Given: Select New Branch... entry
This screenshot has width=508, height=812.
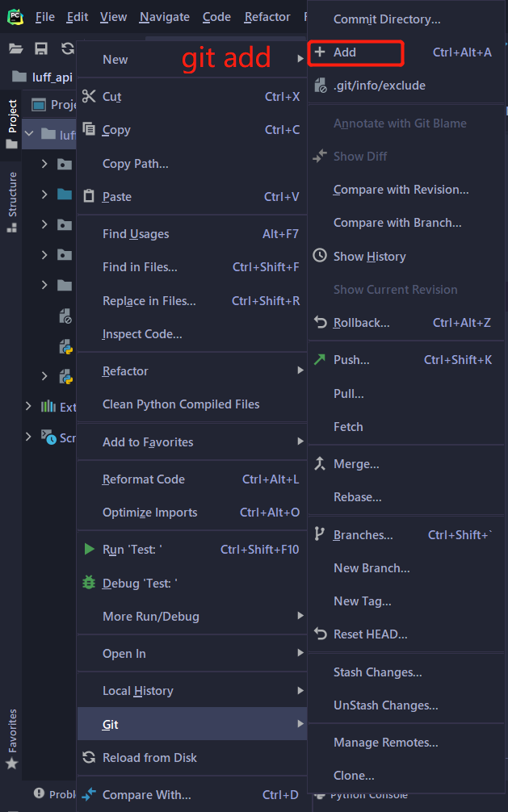Looking at the screenshot, I should [406, 568].
